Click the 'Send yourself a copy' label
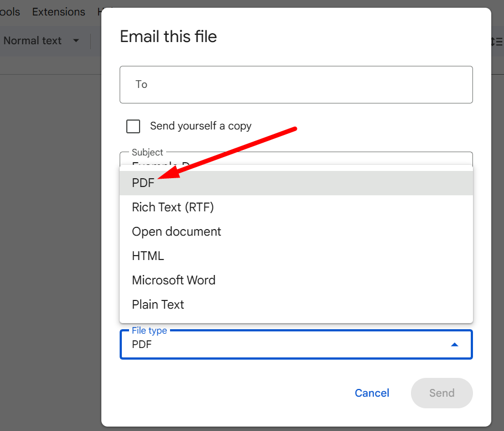Viewport: 504px width, 431px height. (x=200, y=126)
